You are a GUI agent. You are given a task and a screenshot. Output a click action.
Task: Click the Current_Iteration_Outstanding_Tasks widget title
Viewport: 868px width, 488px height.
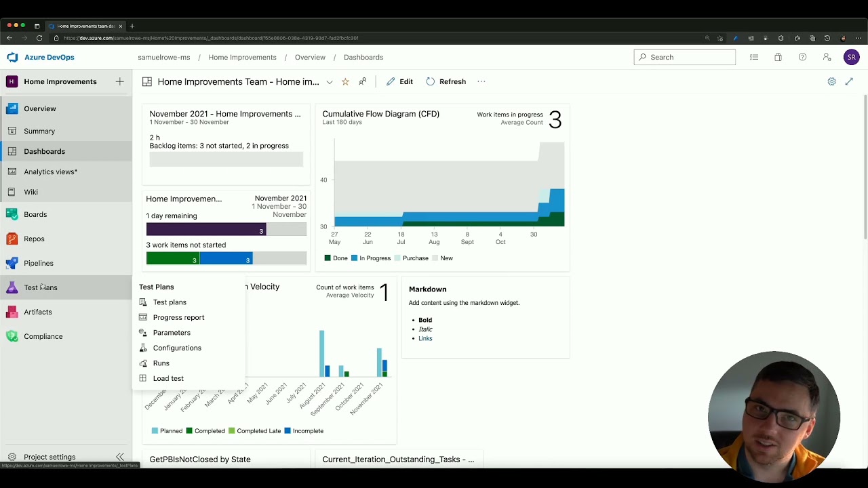(398, 460)
